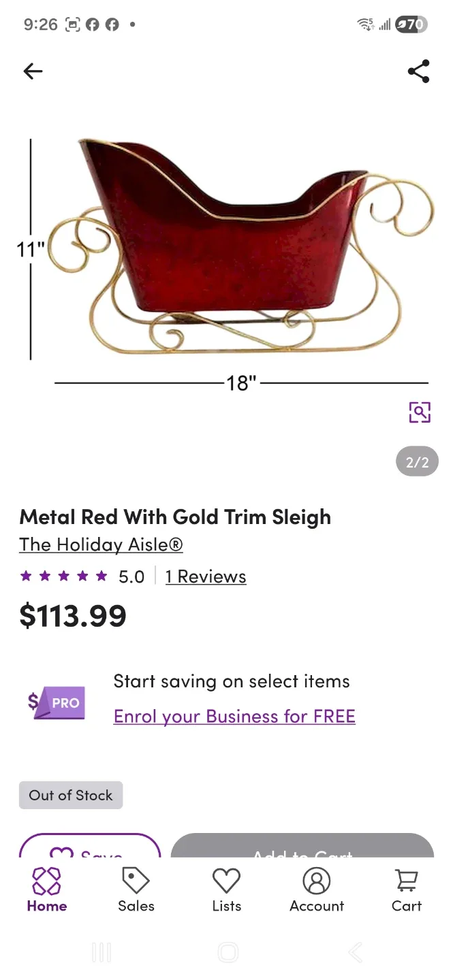Open the Home tab icon
Screen dimensions: 453x980
pos(46,881)
